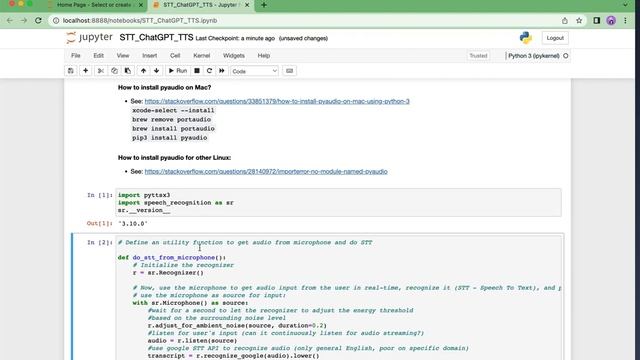Switch to the Home Page browser tab
640x360 pixels.
[x=94, y=5]
